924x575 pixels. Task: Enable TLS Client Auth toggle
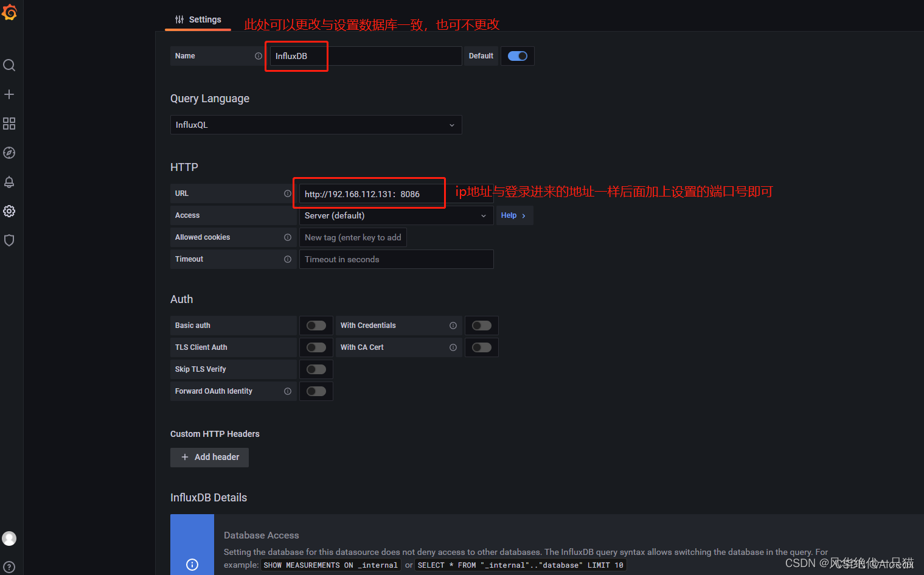[316, 347]
